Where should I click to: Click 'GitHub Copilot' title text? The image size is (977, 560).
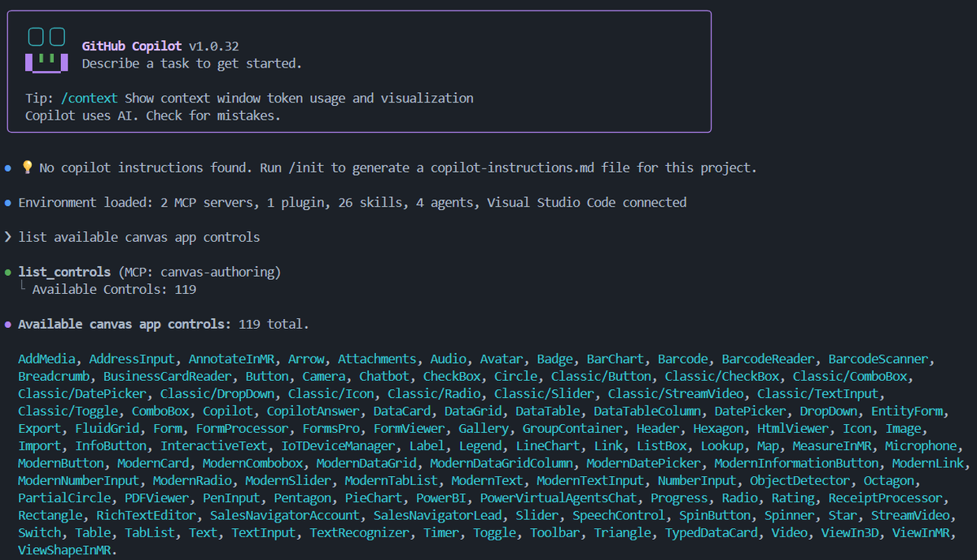132,46
